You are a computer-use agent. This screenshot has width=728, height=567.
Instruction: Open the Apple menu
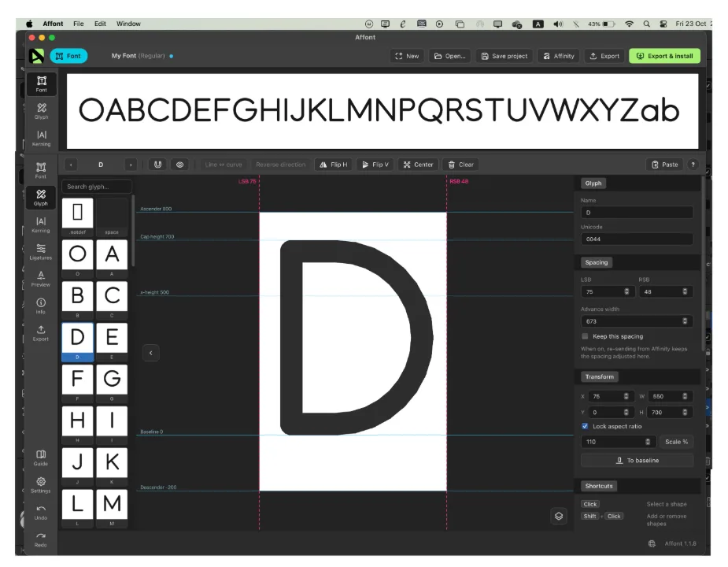[29, 24]
